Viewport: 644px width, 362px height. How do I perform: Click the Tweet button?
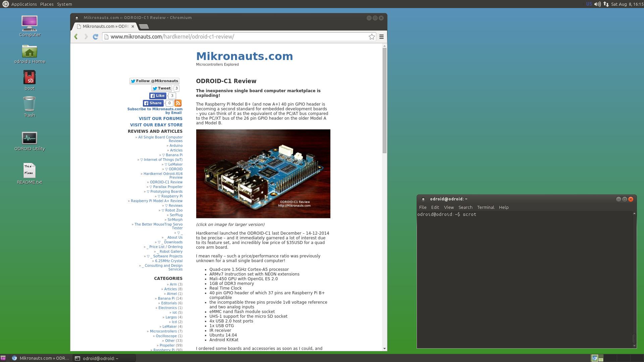click(x=161, y=88)
